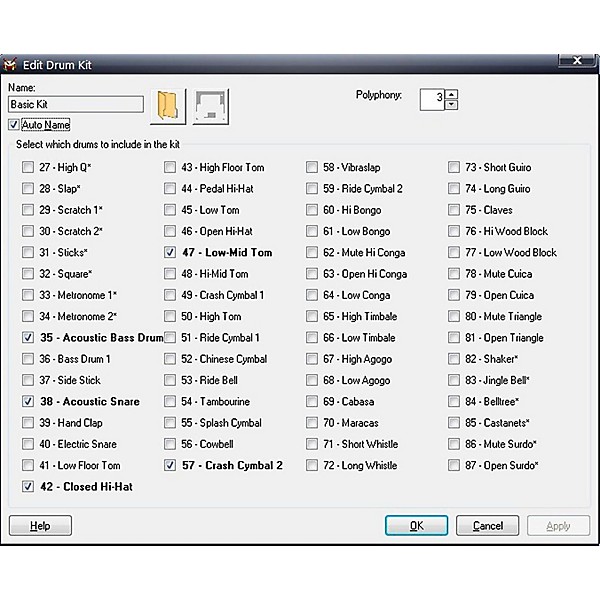
Task: Check 33 - Metronome 1
Action: [x=28, y=295]
